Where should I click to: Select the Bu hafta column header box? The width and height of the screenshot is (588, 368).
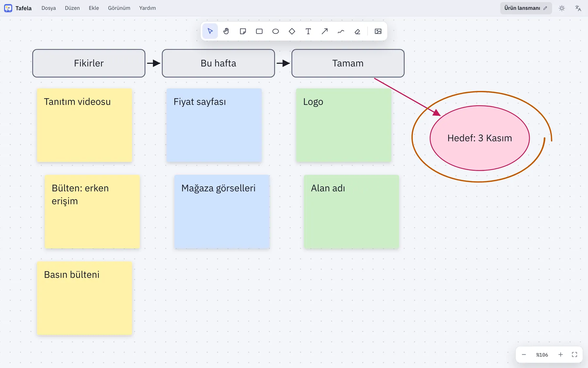[x=218, y=63]
